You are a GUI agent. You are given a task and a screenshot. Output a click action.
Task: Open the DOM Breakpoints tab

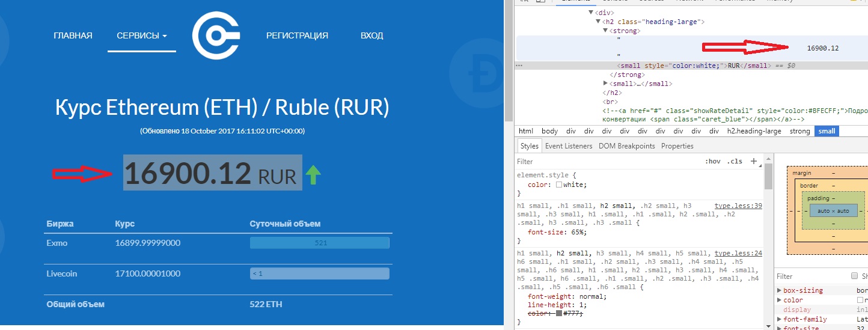tap(627, 146)
